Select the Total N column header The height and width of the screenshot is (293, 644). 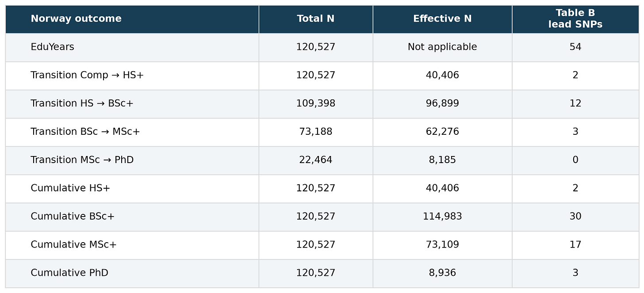[315, 19]
